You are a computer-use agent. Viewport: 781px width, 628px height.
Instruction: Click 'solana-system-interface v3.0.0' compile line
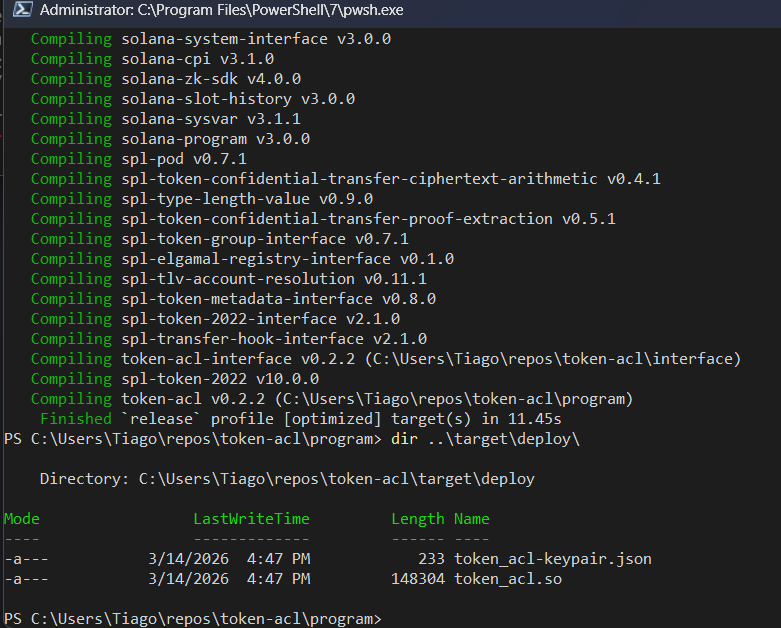coord(211,39)
